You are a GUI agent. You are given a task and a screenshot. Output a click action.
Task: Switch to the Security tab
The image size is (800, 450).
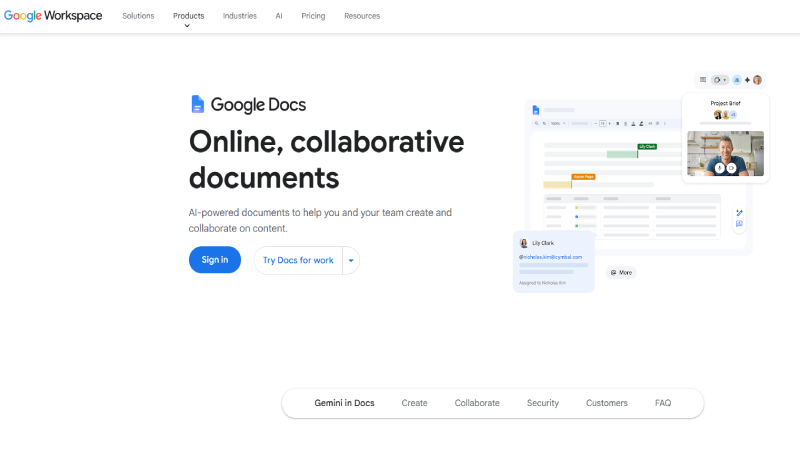pyautogui.click(x=543, y=403)
